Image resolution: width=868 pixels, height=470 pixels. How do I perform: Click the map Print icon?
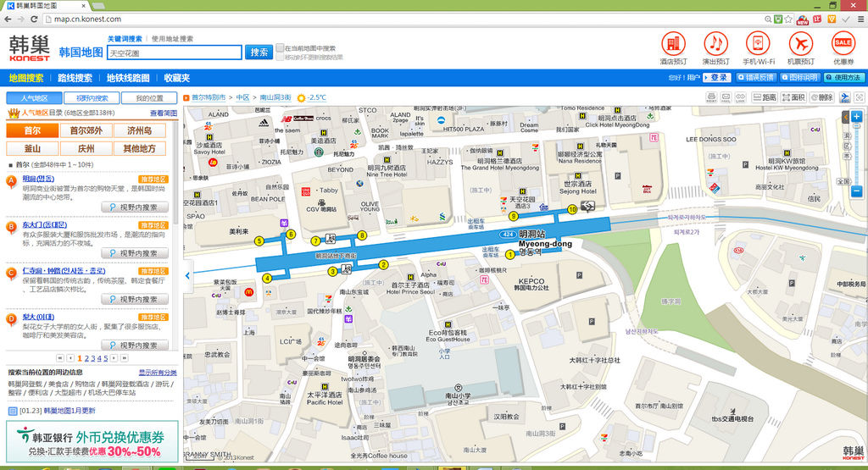(x=711, y=97)
